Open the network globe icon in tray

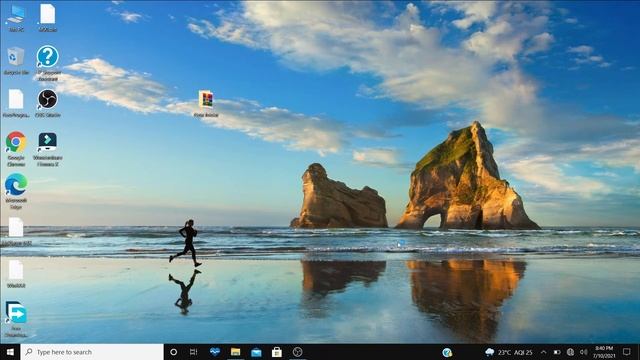tap(571, 352)
